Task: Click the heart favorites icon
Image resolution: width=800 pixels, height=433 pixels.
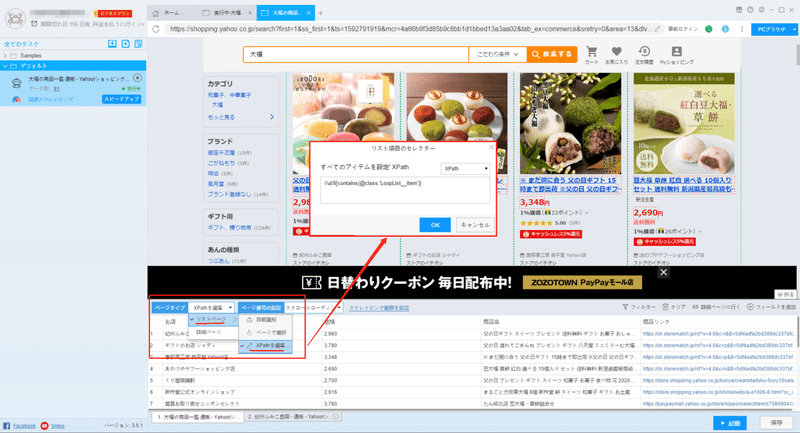Action: pos(616,52)
